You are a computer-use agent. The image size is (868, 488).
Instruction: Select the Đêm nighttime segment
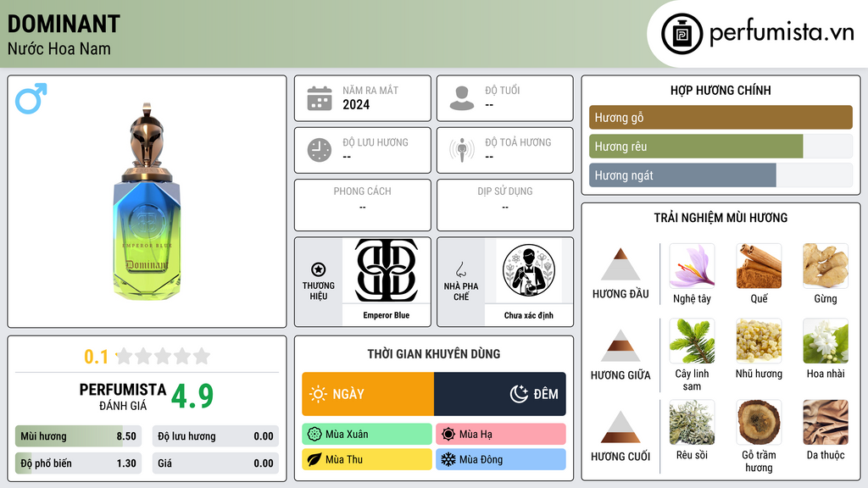(500, 394)
